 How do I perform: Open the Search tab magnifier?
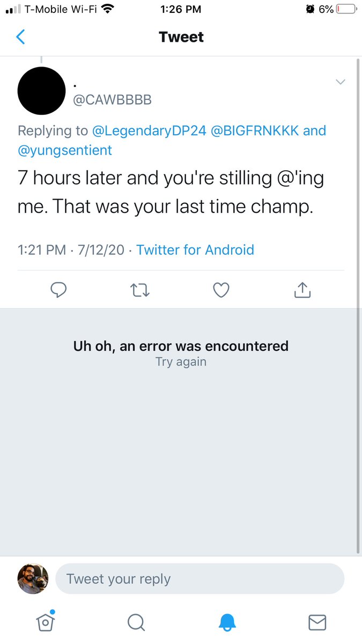tap(136, 623)
